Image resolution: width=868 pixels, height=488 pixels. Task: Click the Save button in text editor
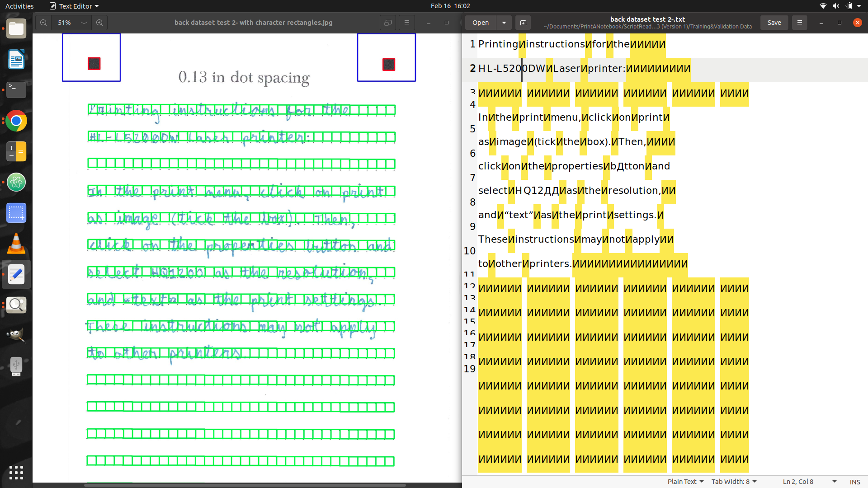(x=774, y=23)
